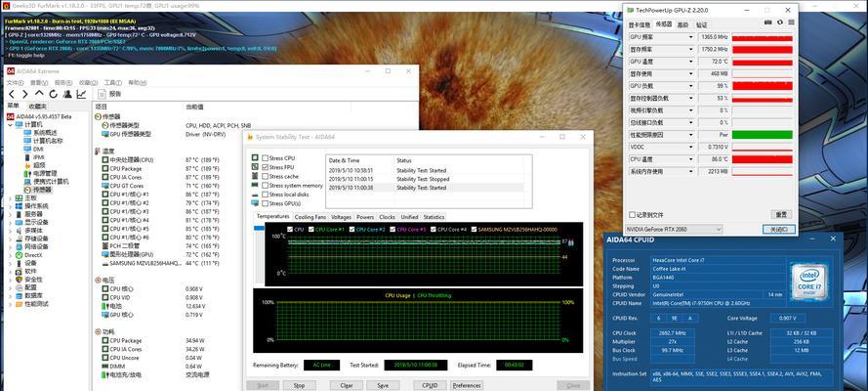This screenshot has height=391, width=868.
Task: Toggle CPU Core #3 graph checkbox
Action: (393, 230)
